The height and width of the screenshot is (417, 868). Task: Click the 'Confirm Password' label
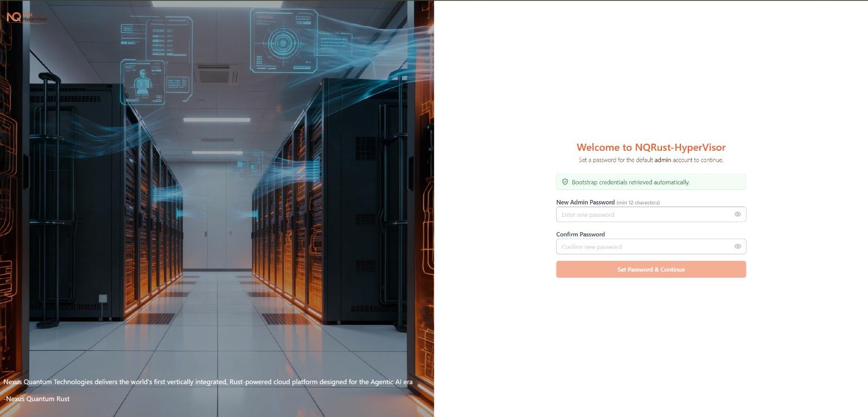click(580, 234)
